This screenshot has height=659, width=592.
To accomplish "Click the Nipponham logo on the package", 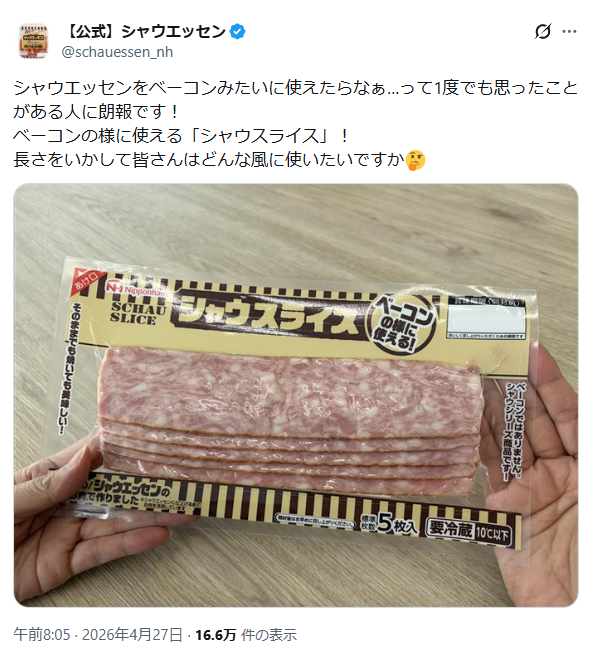I will [135, 288].
